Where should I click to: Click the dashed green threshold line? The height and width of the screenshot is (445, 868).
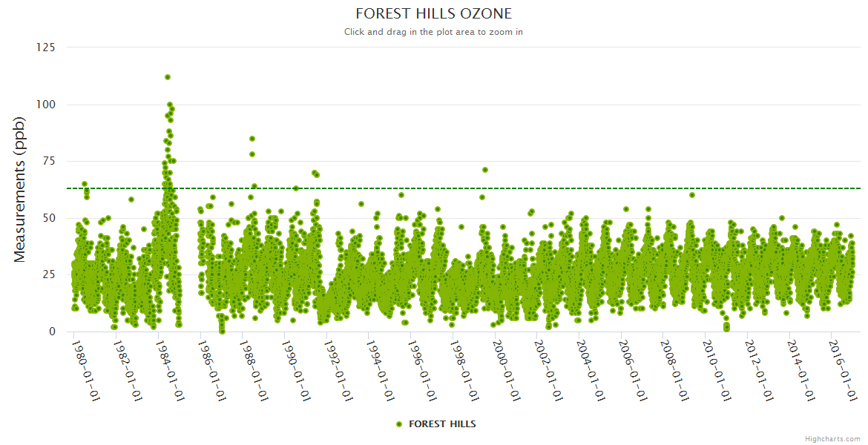pos(594,188)
